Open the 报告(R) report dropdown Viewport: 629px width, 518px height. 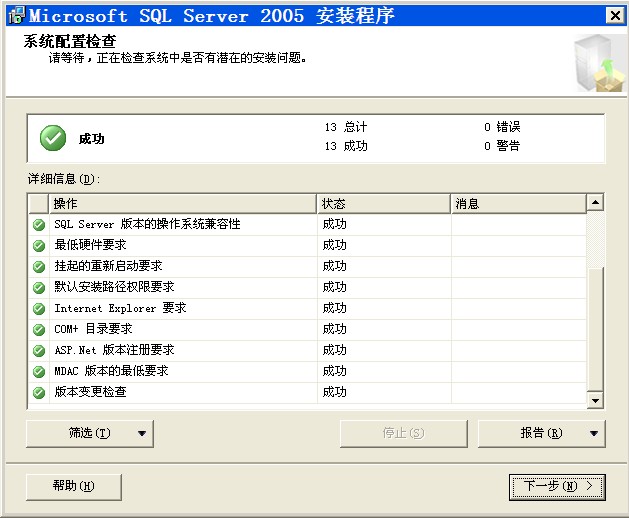click(542, 433)
